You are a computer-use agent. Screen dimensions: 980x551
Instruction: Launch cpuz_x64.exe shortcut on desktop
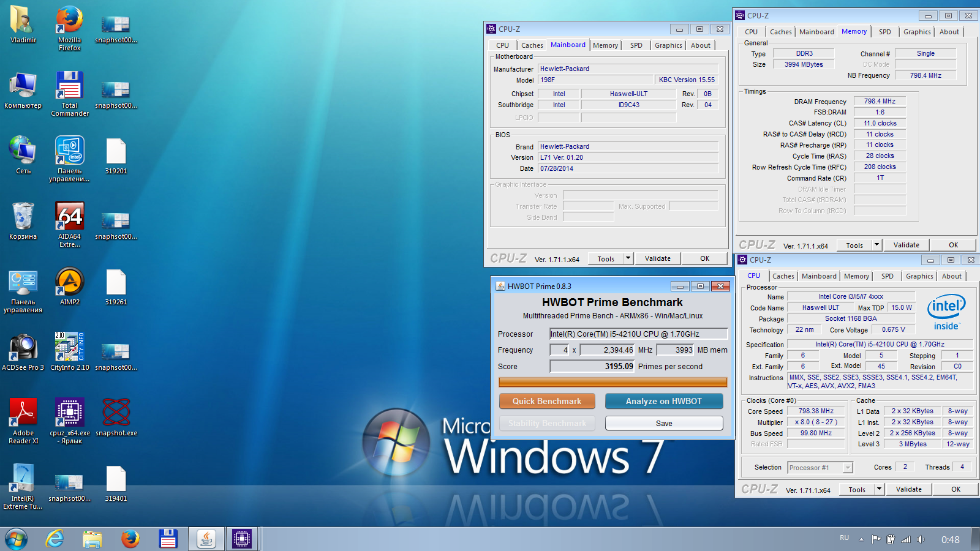69,421
